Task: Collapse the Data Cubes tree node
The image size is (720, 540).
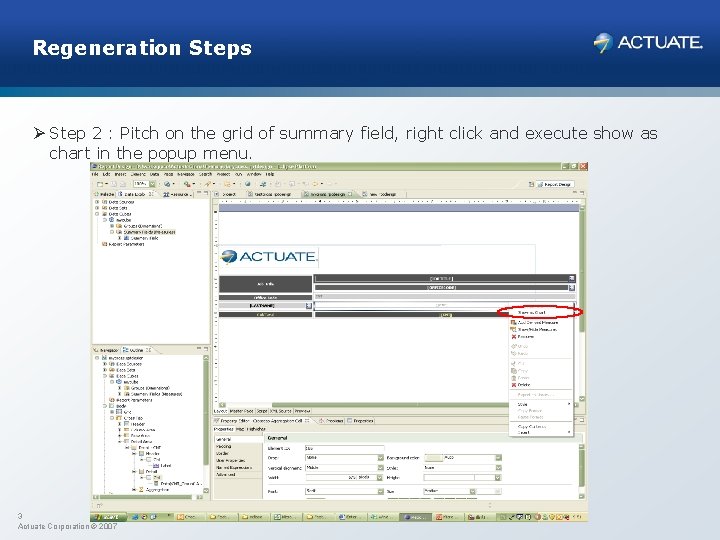Action: click(x=97, y=214)
